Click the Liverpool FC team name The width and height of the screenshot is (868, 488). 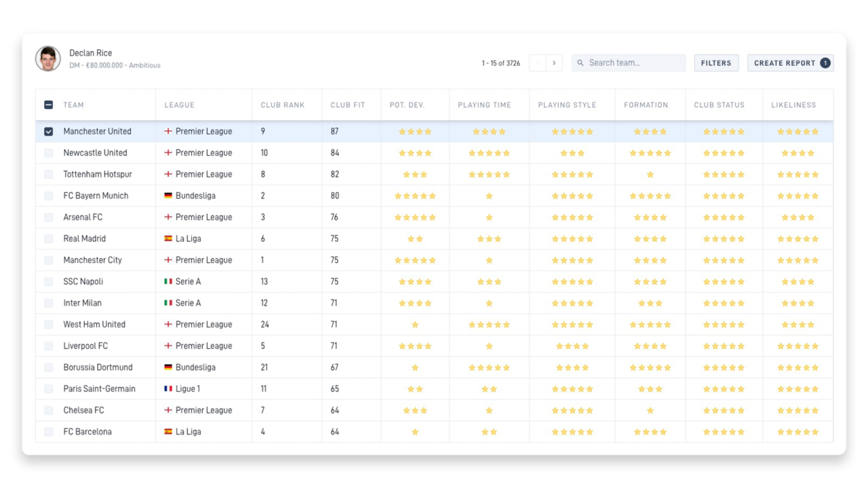(x=85, y=346)
